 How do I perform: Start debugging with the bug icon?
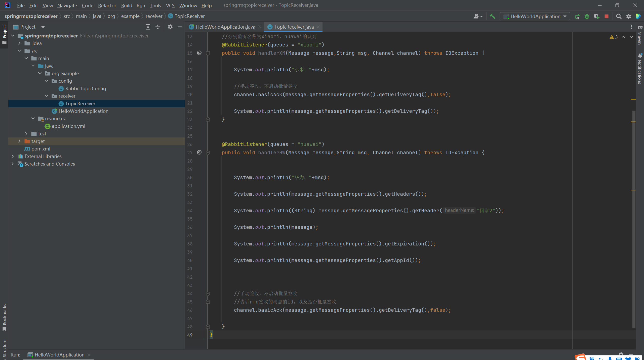[587, 17]
